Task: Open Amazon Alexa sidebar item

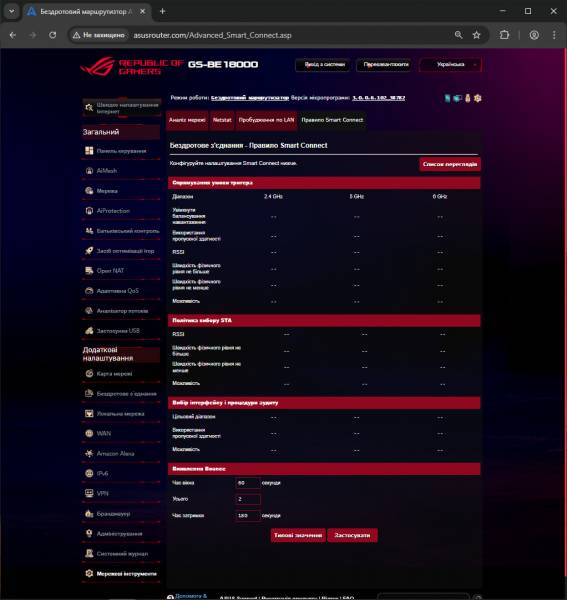Action: pyautogui.click(x=121, y=454)
